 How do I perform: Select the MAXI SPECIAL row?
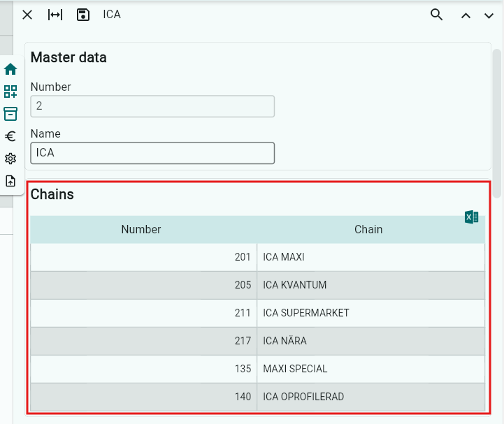(x=258, y=369)
